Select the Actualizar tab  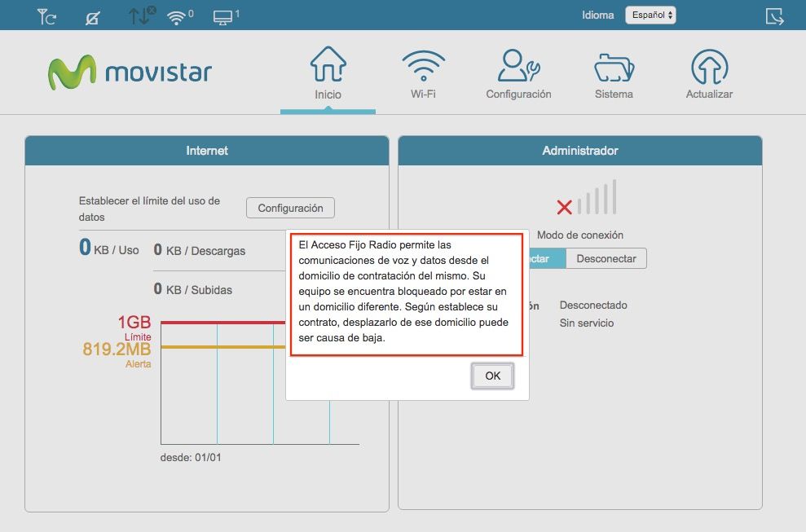click(709, 75)
